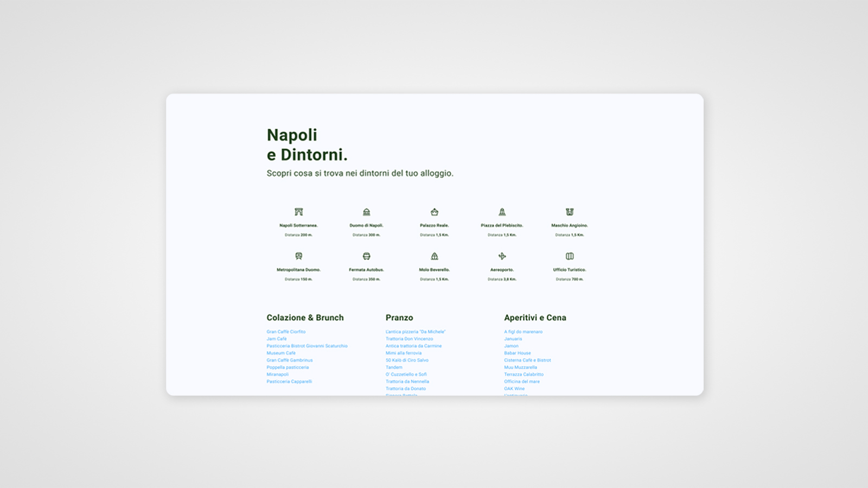Viewport: 868px width, 488px height.
Task: Click the Napoli Sotterranea arch icon
Action: tap(298, 212)
